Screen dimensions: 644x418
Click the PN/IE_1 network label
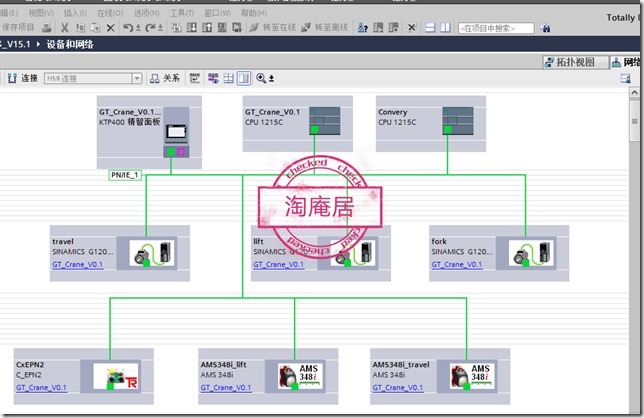(125, 175)
